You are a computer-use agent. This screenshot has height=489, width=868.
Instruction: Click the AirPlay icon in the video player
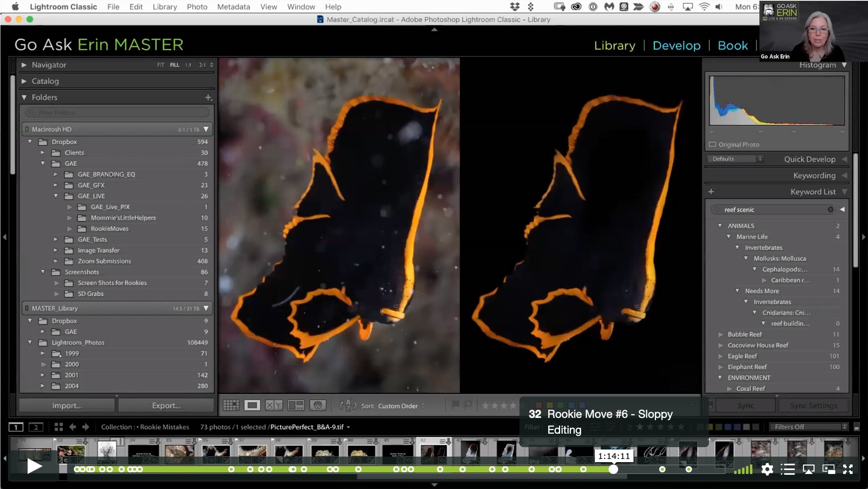click(808, 469)
